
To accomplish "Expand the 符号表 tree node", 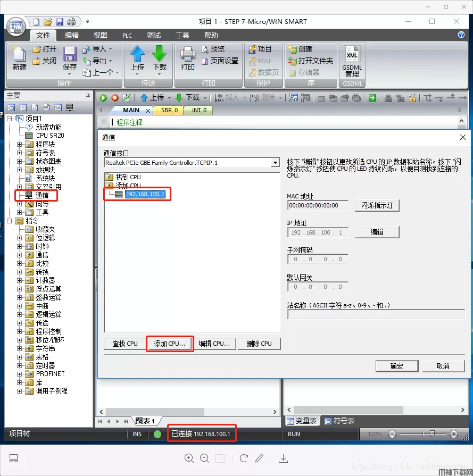I will 20,153.
